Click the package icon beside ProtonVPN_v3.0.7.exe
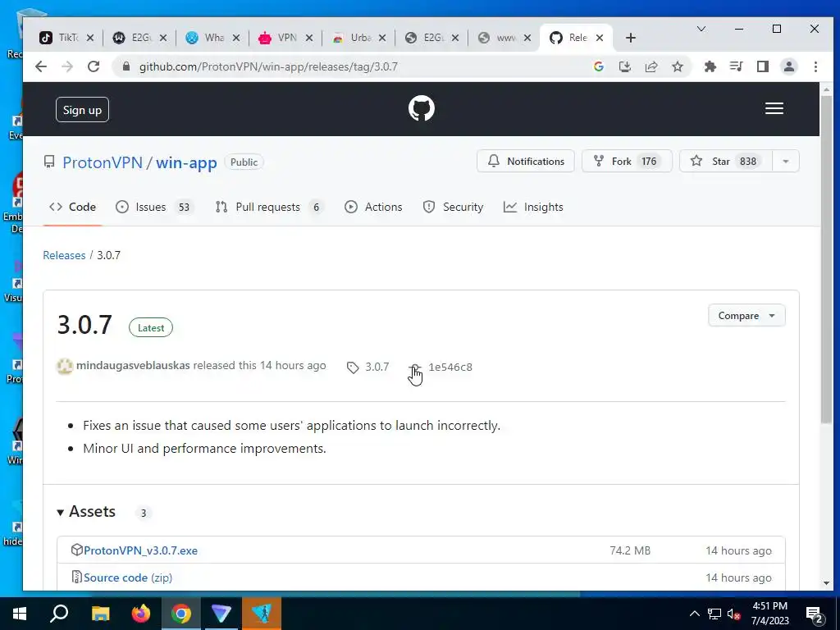This screenshot has width=840, height=630. pyautogui.click(x=76, y=550)
